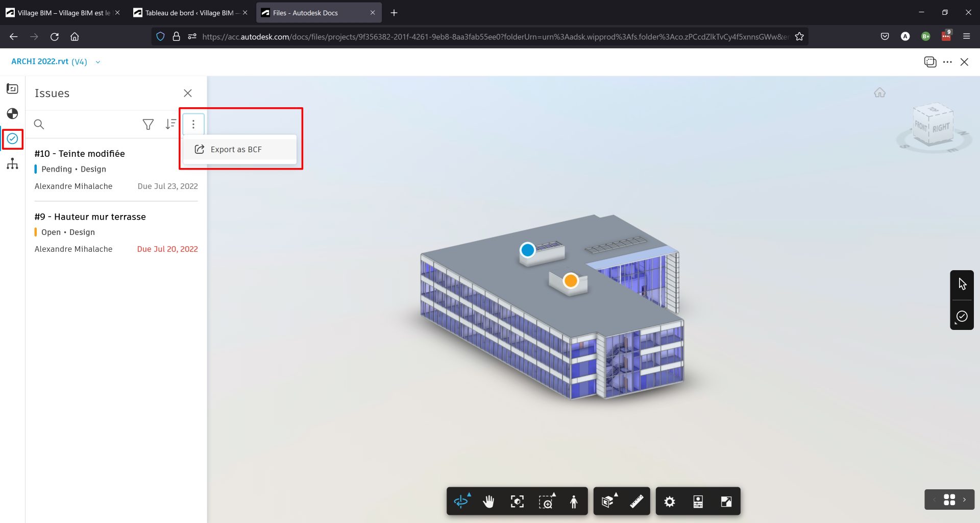
Task: Toggle the Issues panel from left sidebar
Action: click(x=13, y=139)
